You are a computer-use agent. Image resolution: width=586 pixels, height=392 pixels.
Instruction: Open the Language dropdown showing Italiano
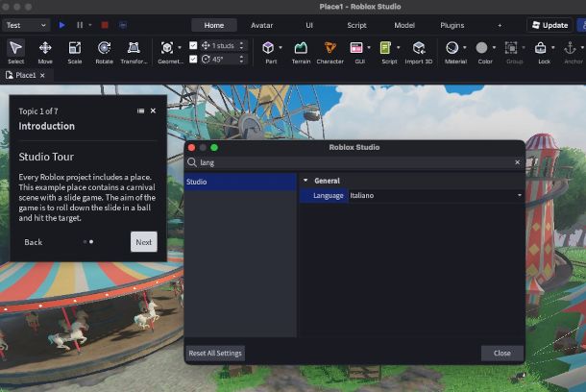[436, 195]
